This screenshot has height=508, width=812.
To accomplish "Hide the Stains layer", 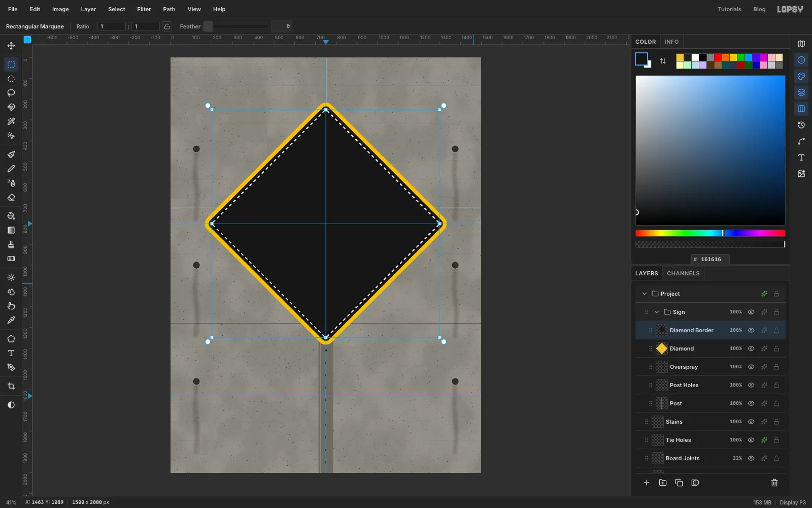I will 751,422.
